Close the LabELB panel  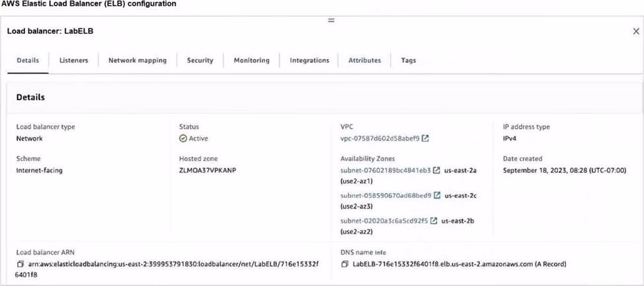636,31
